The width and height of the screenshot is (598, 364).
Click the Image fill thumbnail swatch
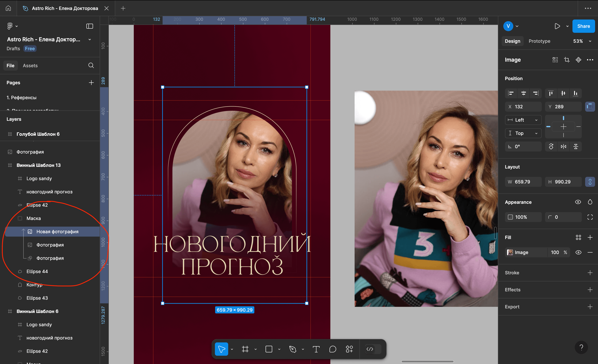coord(510,252)
